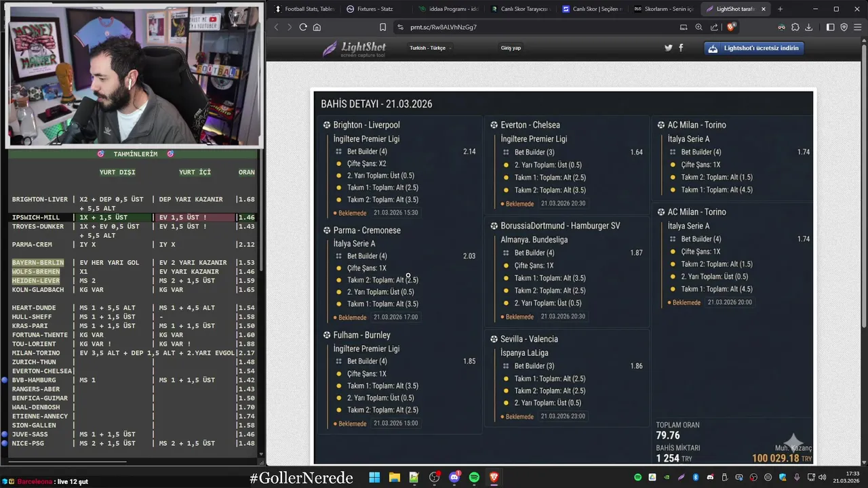
Task: Go back in browser history
Action: pyautogui.click(x=276, y=27)
